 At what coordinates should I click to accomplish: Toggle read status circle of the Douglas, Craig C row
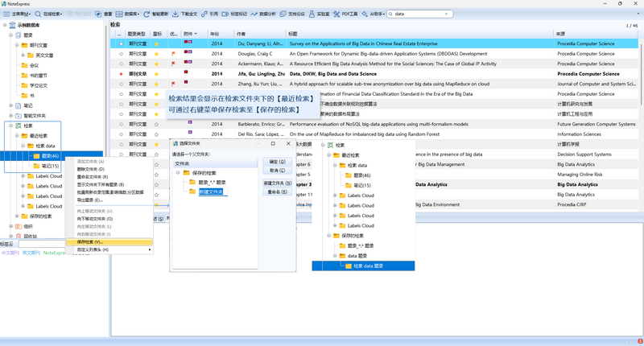tap(121, 54)
